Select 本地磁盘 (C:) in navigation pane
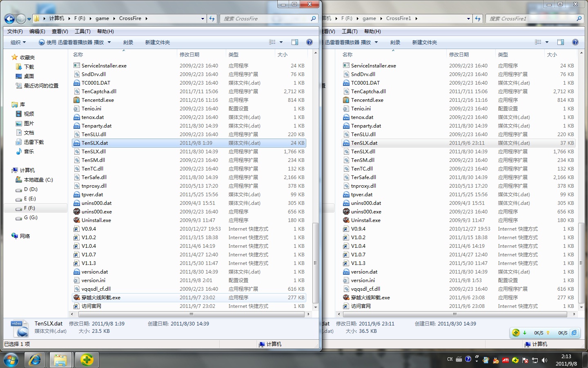 (38, 180)
